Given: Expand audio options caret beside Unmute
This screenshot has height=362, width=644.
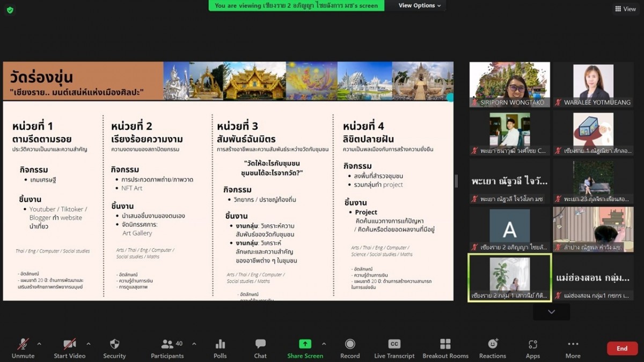Looking at the screenshot, I should (x=39, y=344).
